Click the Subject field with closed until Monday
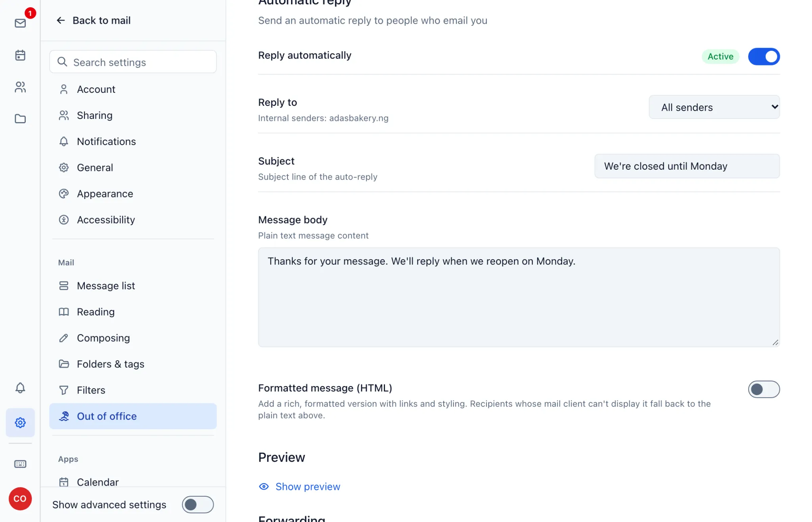The image size is (812, 522). pyautogui.click(x=687, y=166)
